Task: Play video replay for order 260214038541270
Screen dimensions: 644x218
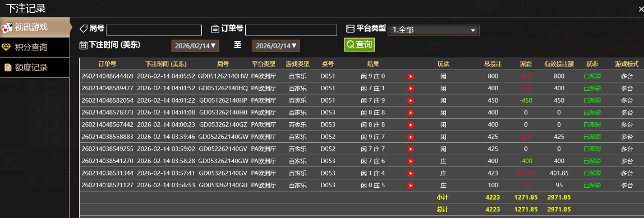Action: pyautogui.click(x=410, y=161)
